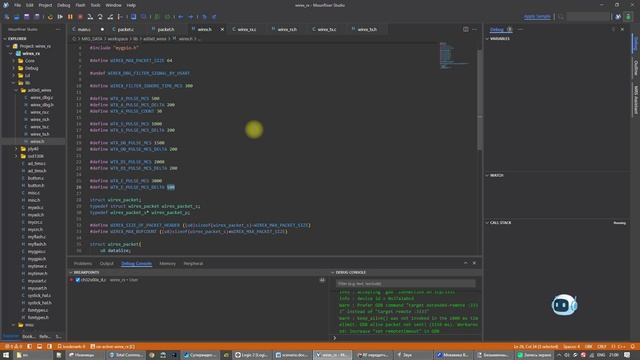The width and height of the screenshot is (640, 360).
Task: Click the first toolbar icon at far left
Action: 7,17
